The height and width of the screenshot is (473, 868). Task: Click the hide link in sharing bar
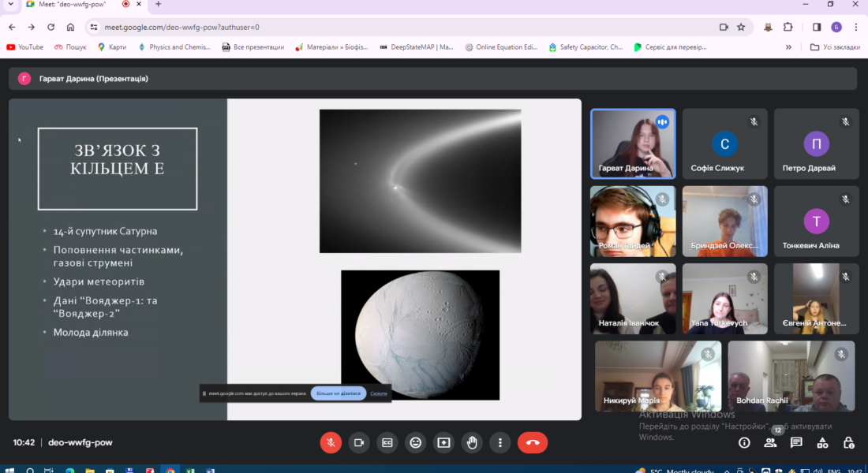(379, 393)
